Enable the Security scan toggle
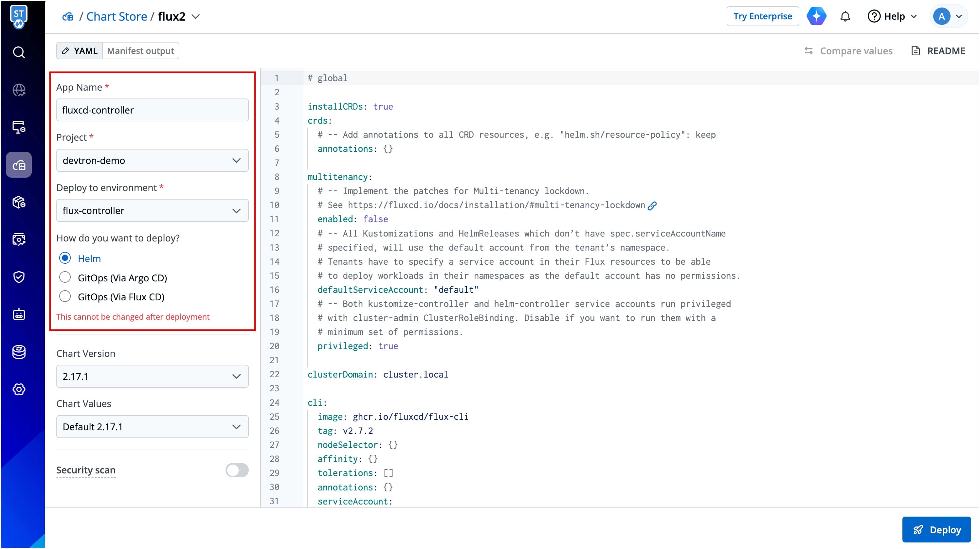The height and width of the screenshot is (549, 980). 237,470
